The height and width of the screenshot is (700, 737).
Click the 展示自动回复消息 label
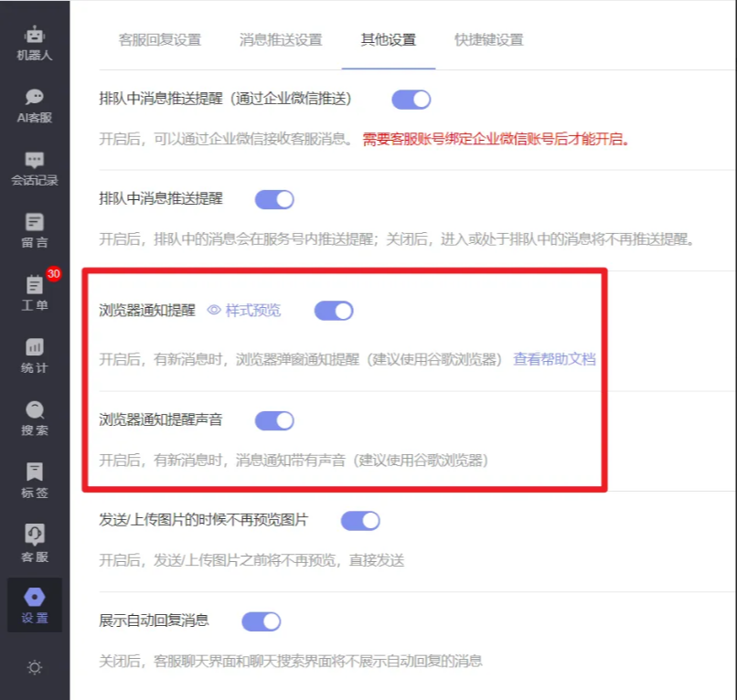(155, 620)
